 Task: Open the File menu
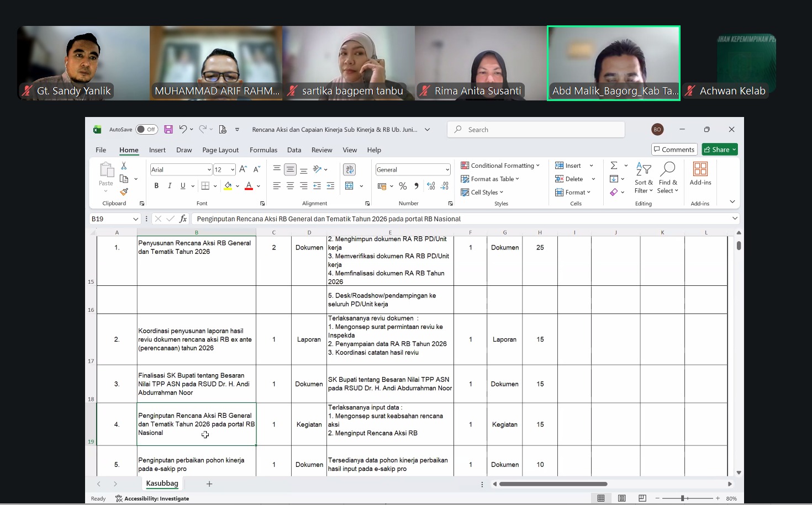101,150
